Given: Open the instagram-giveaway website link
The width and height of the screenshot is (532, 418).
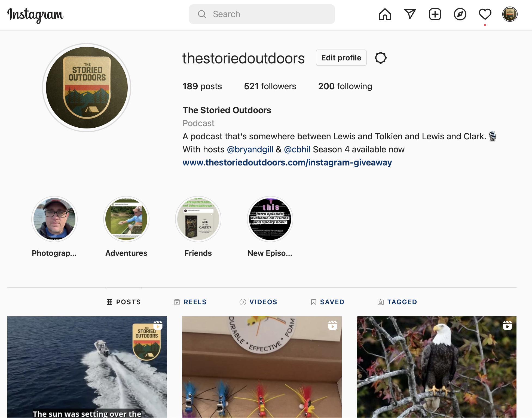Looking at the screenshot, I should coord(287,162).
